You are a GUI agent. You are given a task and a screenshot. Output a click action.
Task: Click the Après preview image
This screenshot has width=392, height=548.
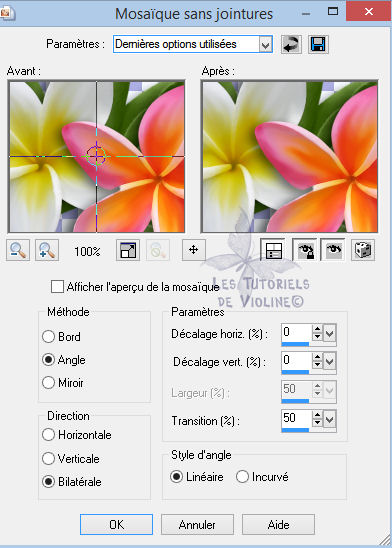[290, 157]
